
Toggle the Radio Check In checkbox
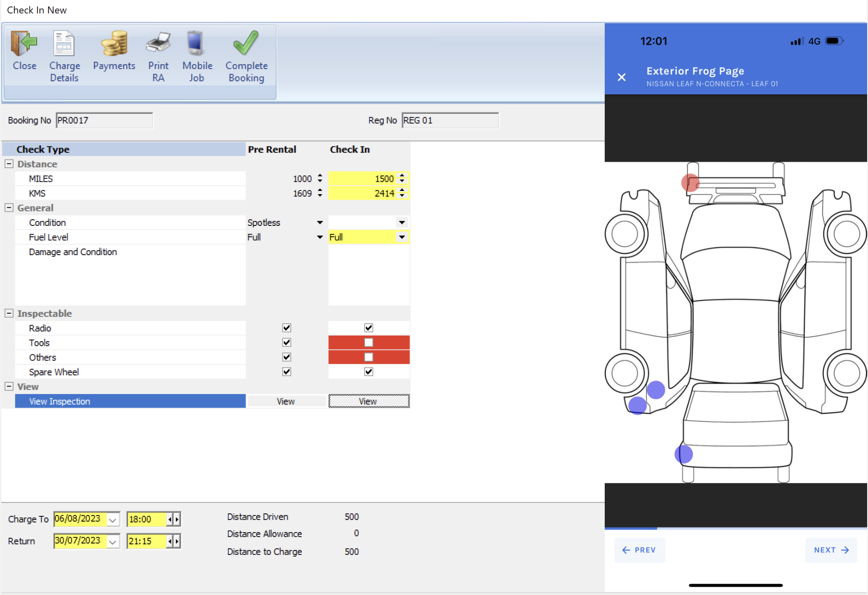tap(369, 328)
